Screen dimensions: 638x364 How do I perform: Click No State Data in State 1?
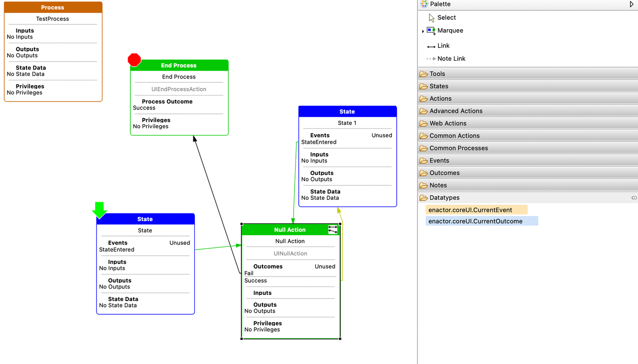(x=320, y=198)
